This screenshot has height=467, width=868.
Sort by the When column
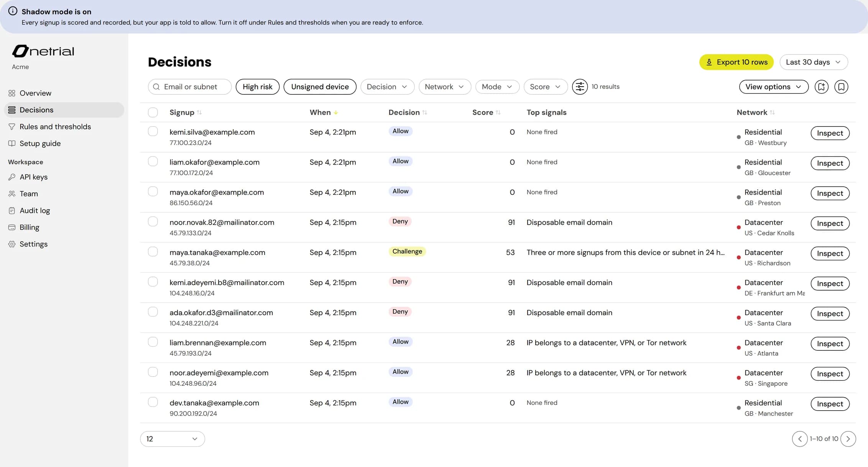click(324, 112)
